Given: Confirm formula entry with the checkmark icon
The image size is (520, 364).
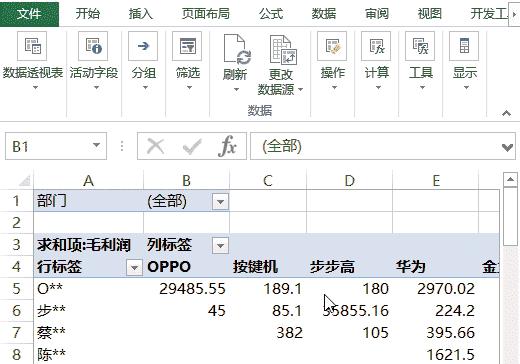Looking at the screenshot, I should (x=192, y=146).
